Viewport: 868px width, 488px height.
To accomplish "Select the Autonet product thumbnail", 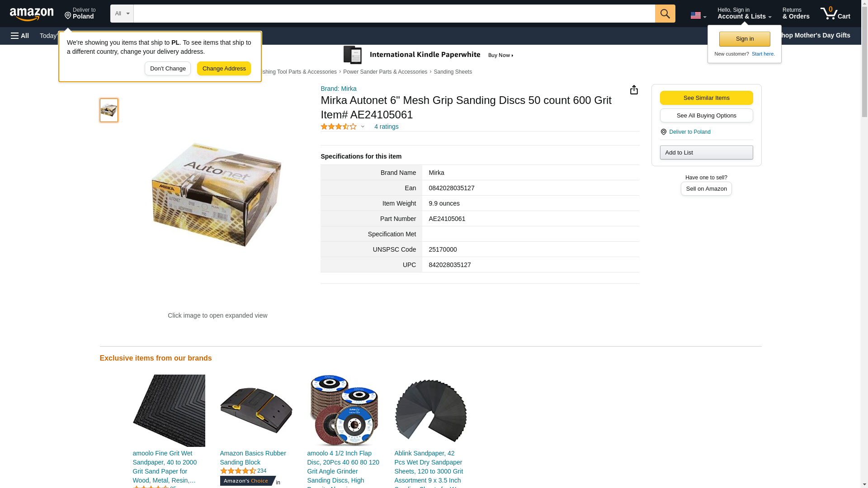I will 109,110.
